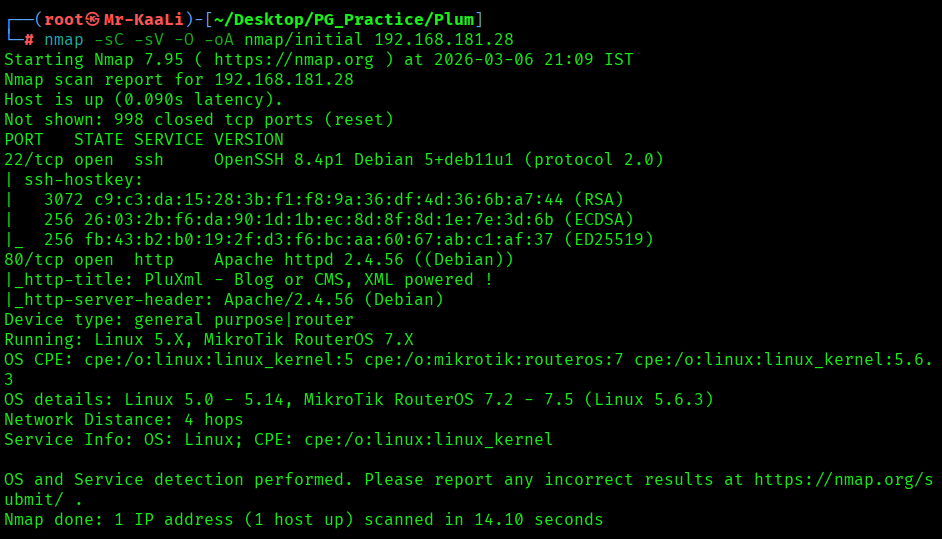Click the red # prompt symbol

tap(29, 39)
